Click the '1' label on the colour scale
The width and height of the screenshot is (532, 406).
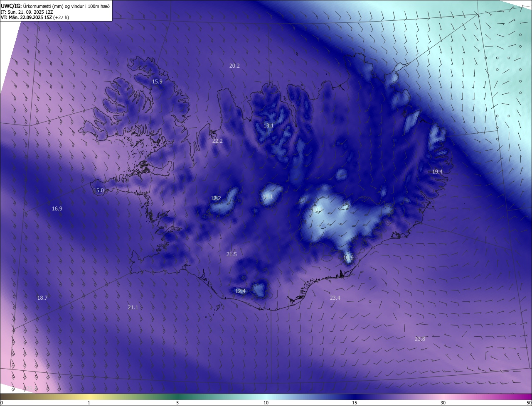coord(89,403)
